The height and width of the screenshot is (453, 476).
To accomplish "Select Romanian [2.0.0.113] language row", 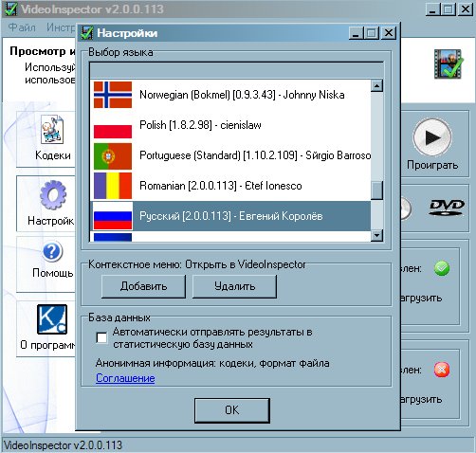I will (x=230, y=186).
